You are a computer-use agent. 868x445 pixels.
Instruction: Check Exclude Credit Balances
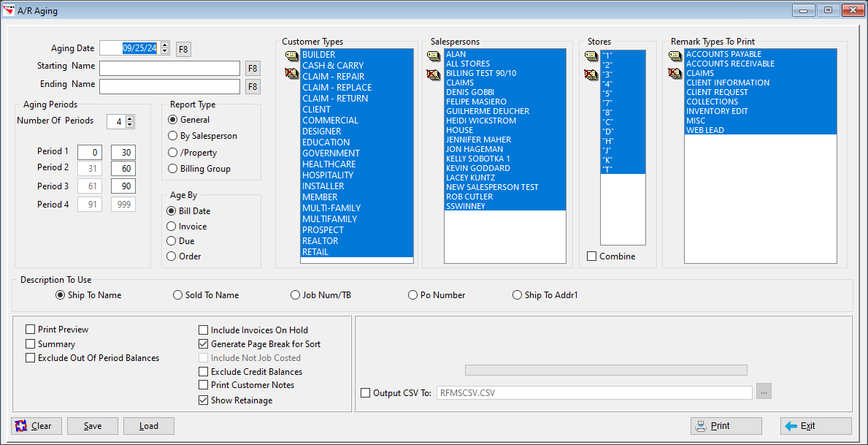coord(203,371)
